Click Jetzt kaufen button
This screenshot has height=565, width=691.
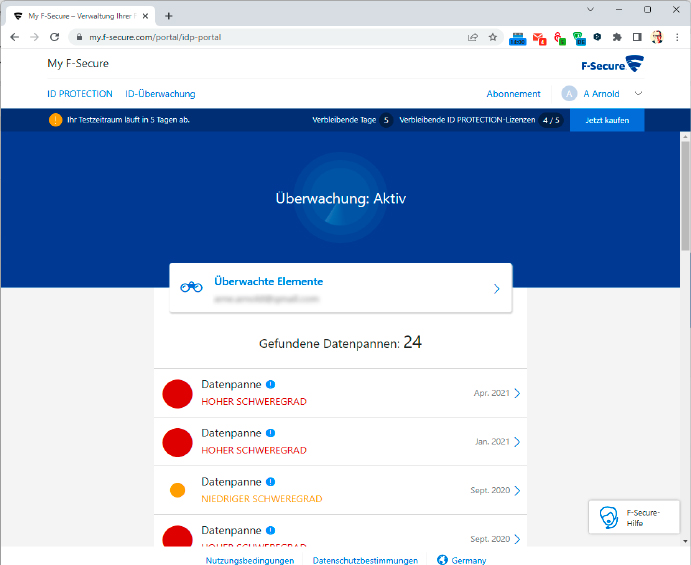tap(607, 120)
